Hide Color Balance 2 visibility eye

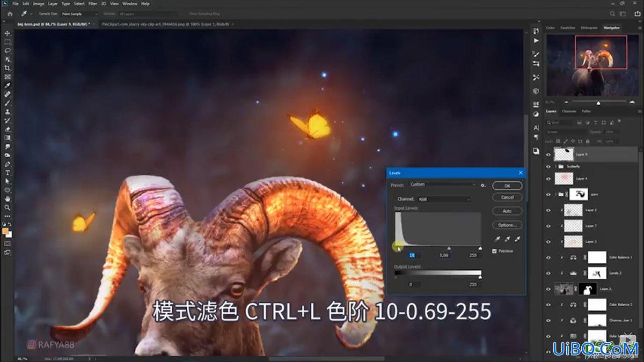548,305
